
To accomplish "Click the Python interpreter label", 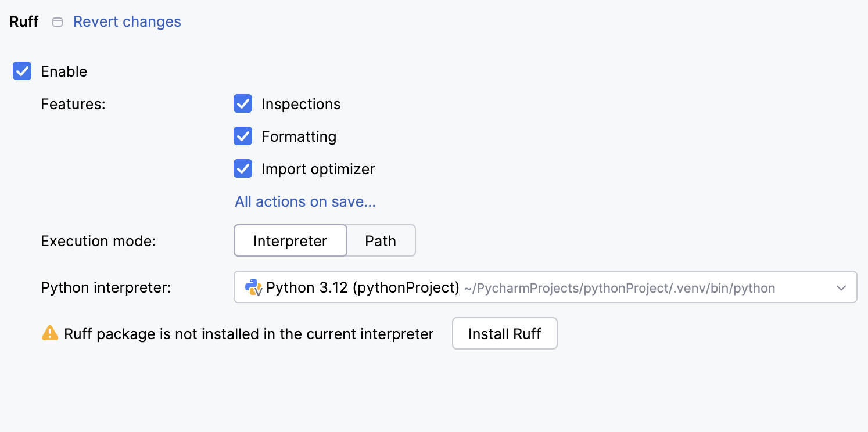I will click(x=106, y=287).
